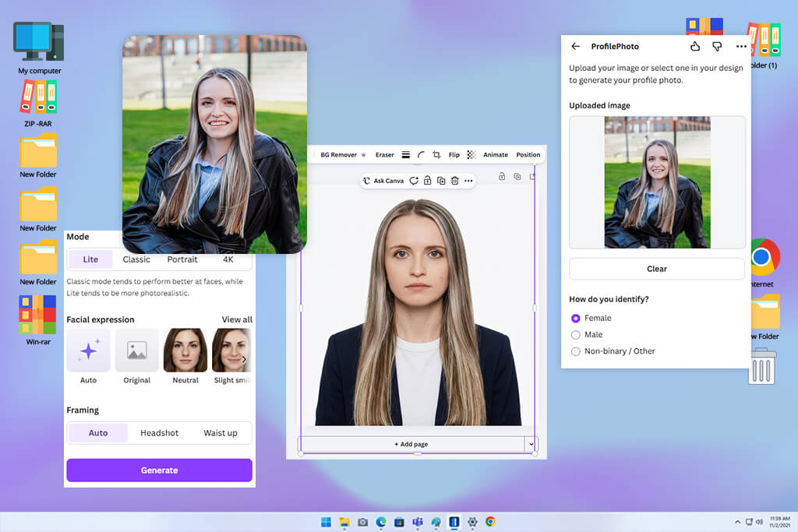Click the uploaded image preview in ProfilePhoto
The height and width of the screenshot is (532, 798).
657,182
